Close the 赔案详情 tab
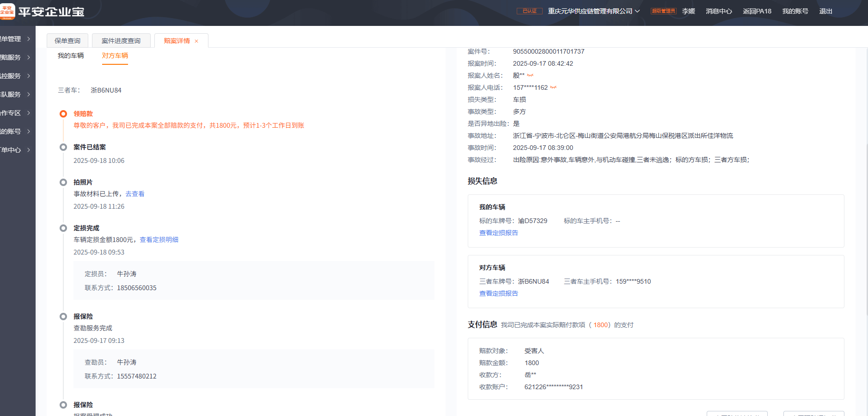 click(x=196, y=41)
